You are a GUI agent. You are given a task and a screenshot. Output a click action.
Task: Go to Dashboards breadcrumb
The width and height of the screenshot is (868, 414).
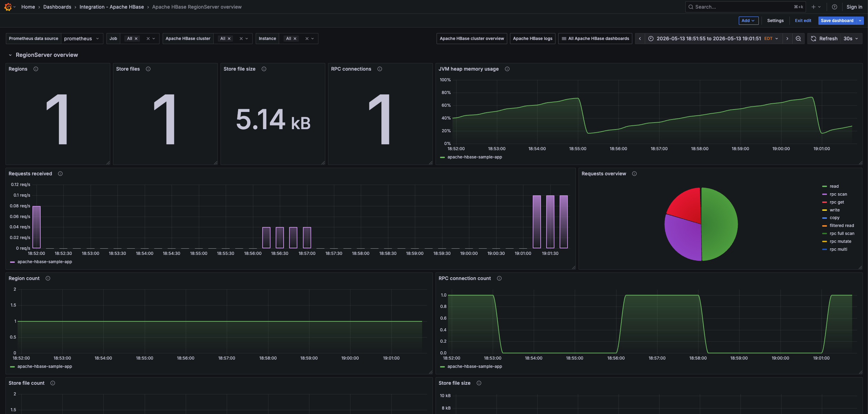point(57,7)
